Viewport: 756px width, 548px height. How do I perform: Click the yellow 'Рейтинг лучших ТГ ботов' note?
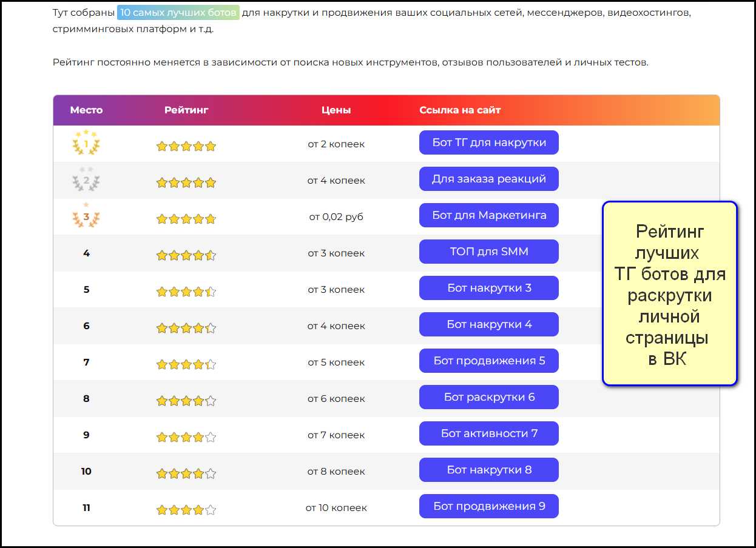[x=669, y=294]
